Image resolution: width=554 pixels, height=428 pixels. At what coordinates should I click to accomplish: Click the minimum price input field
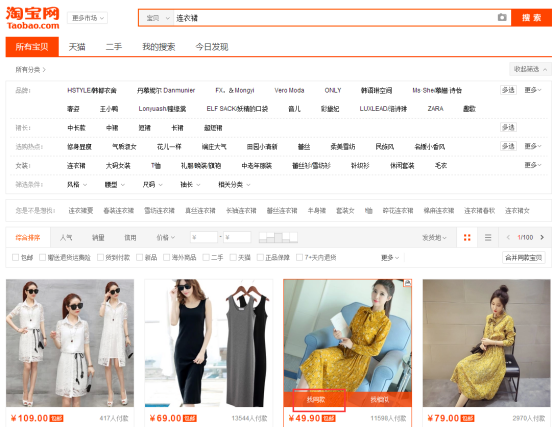tap(204, 238)
